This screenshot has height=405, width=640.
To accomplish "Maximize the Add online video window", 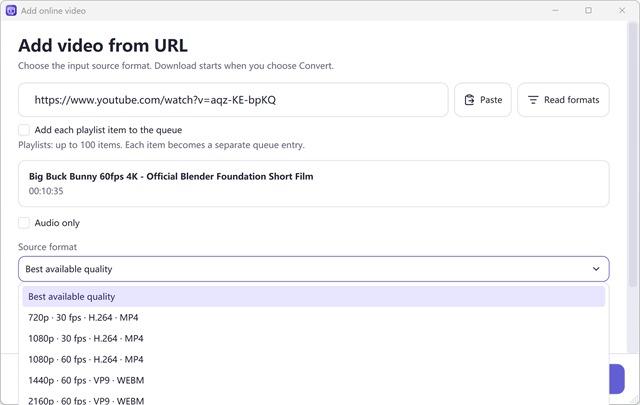I will pyautogui.click(x=588, y=10).
